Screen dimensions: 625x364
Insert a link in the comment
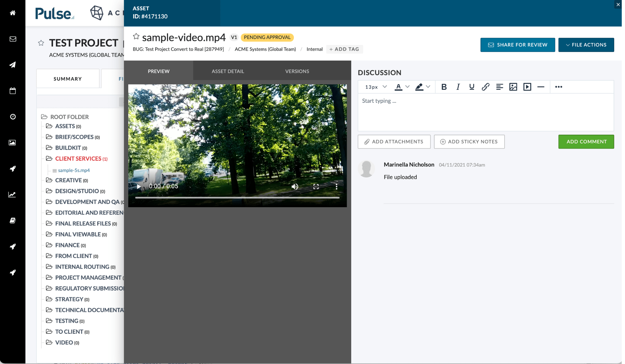(x=485, y=87)
